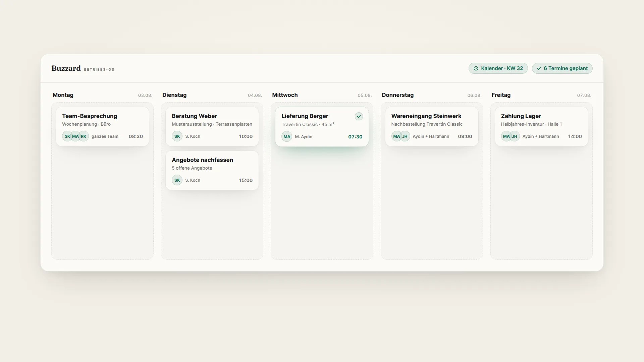Click the 07:30 time on Lieferung Berger
The height and width of the screenshot is (362, 644).
pos(355,137)
